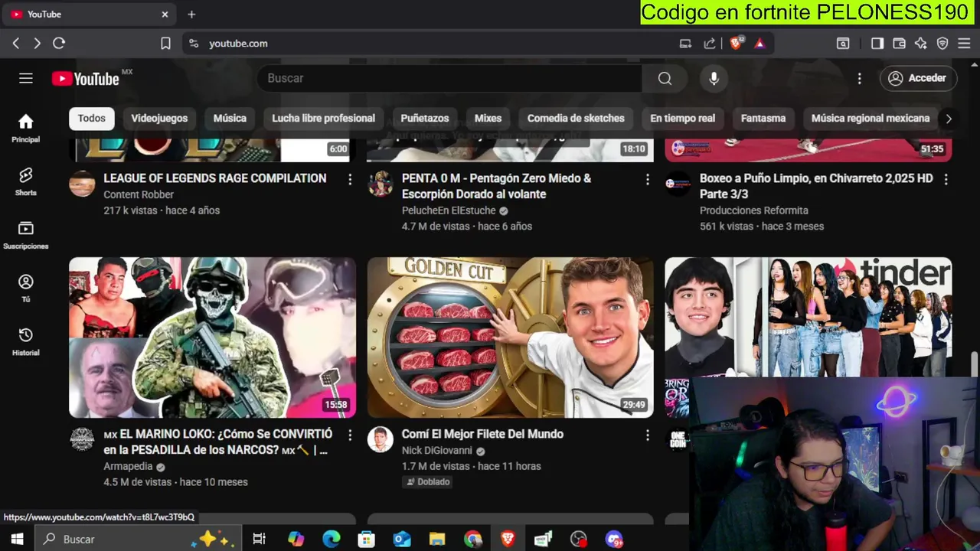Open Shorts from sidebar
Screen dimensions: 980x551
(x=26, y=182)
